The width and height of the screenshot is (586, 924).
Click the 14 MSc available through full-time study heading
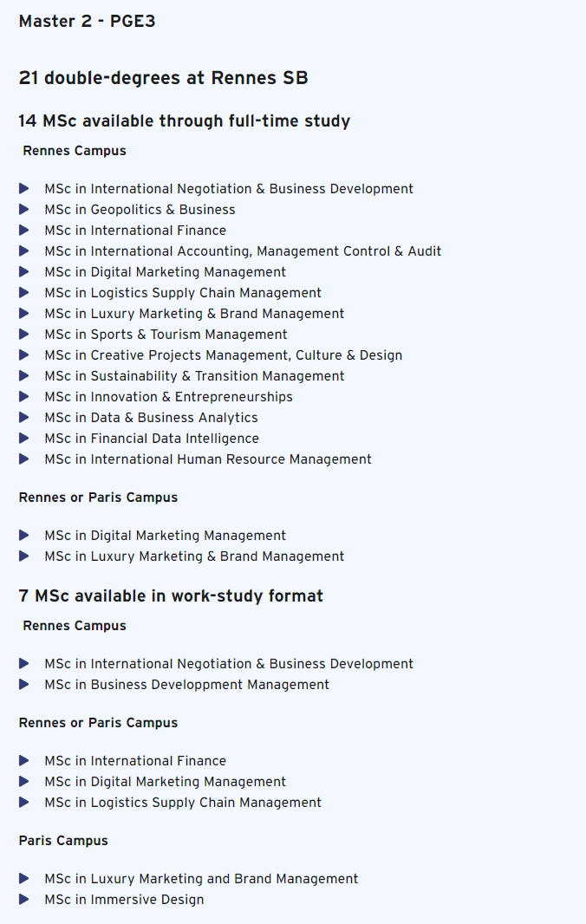tap(185, 120)
